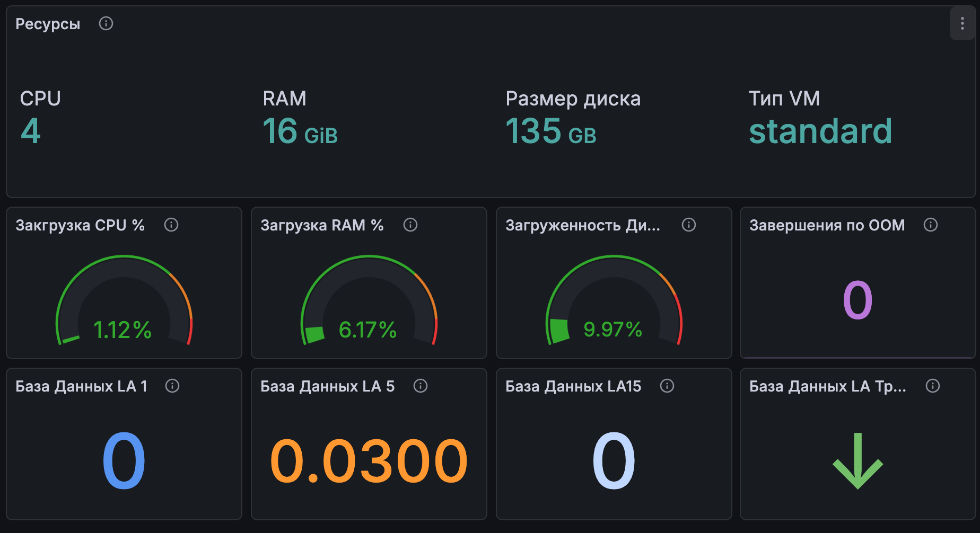Click info icon beside Закгрузка CPU %

point(171,225)
